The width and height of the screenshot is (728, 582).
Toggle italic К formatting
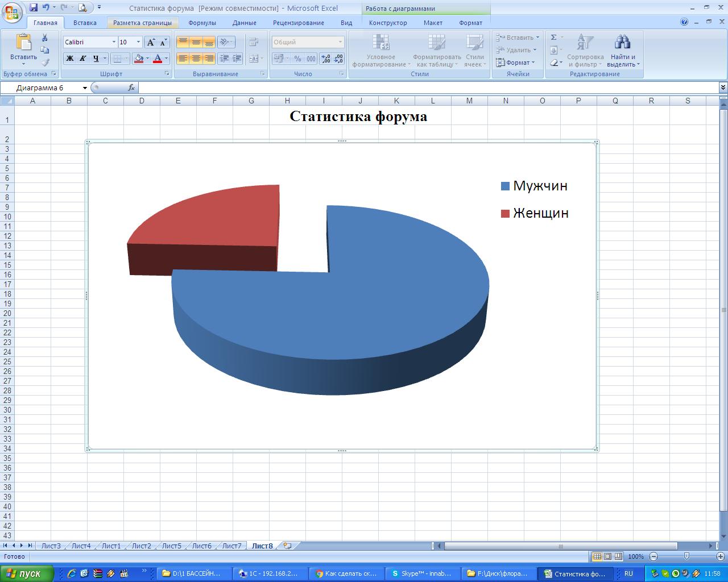coord(83,58)
